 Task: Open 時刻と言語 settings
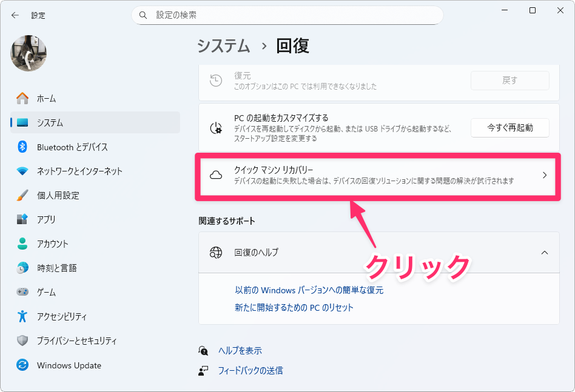click(95, 268)
